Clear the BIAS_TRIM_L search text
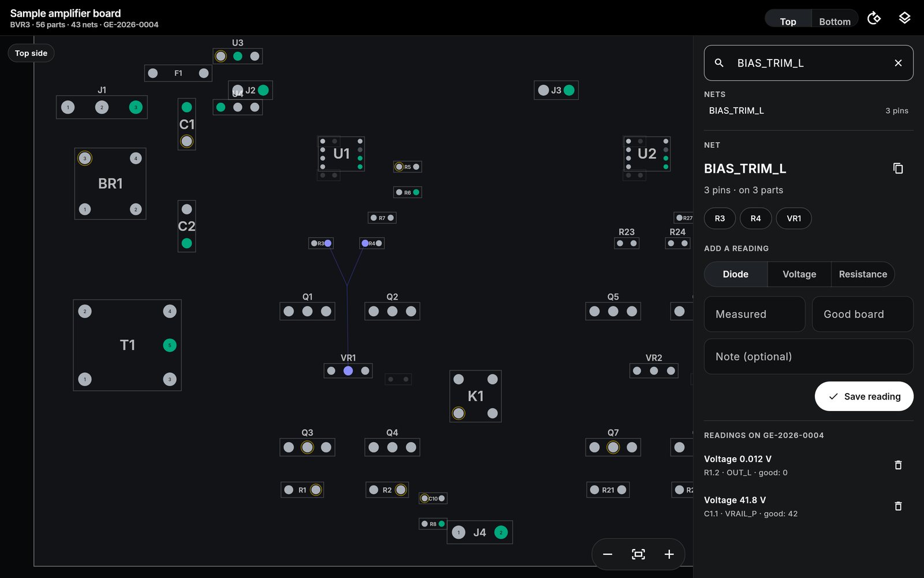This screenshot has width=924, height=578. pyautogui.click(x=898, y=63)
